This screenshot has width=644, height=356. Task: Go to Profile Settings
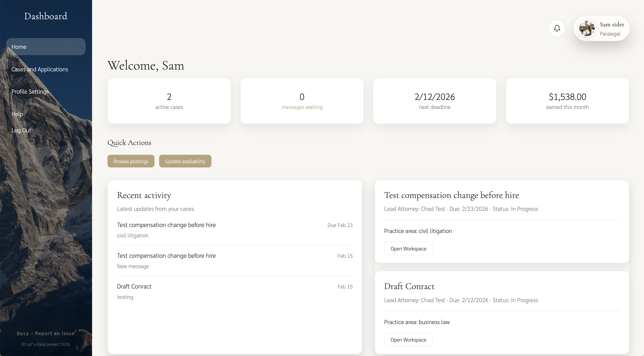[x=30, y=91]
